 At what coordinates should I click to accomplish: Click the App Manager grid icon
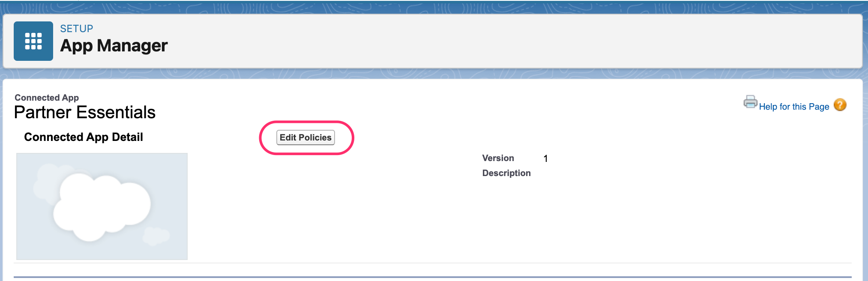33,41
